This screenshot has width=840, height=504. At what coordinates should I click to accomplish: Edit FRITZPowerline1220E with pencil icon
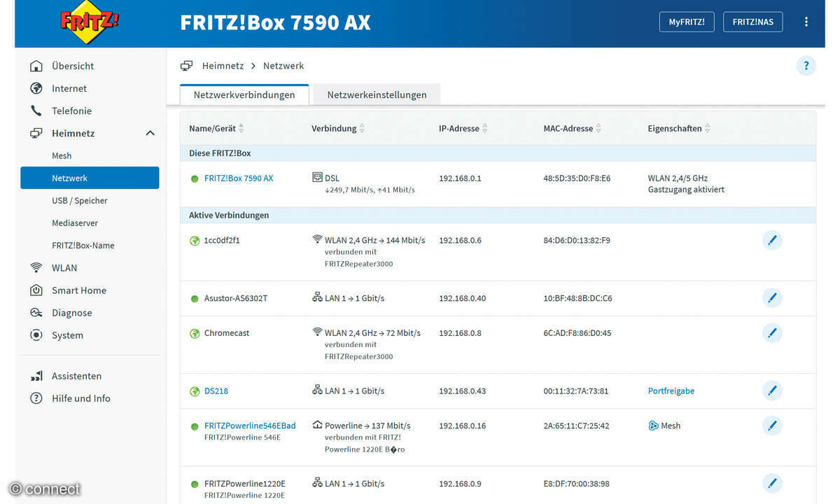click(772, 483)
